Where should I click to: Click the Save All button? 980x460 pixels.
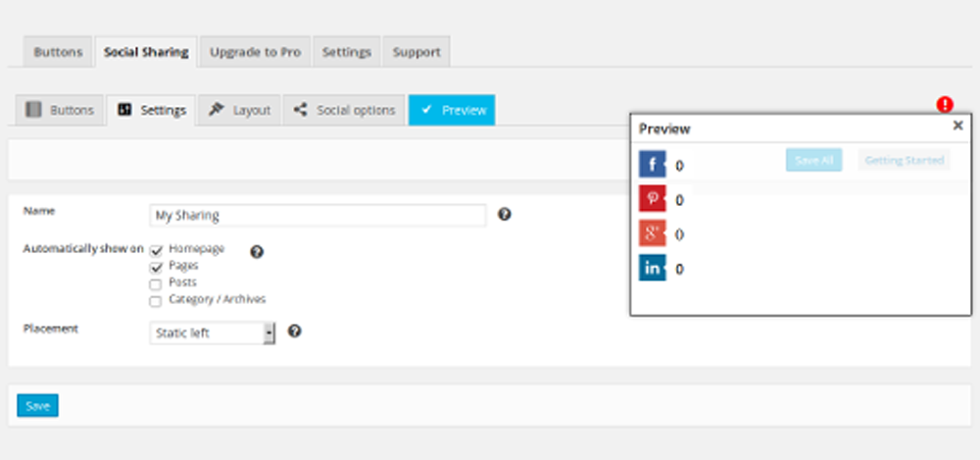coord(813,160)
